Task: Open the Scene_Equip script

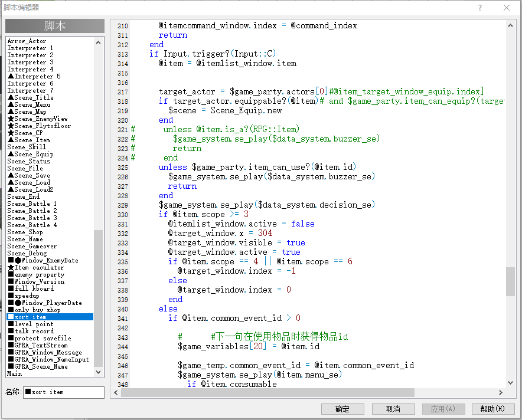Action: (x=30, y=154)
